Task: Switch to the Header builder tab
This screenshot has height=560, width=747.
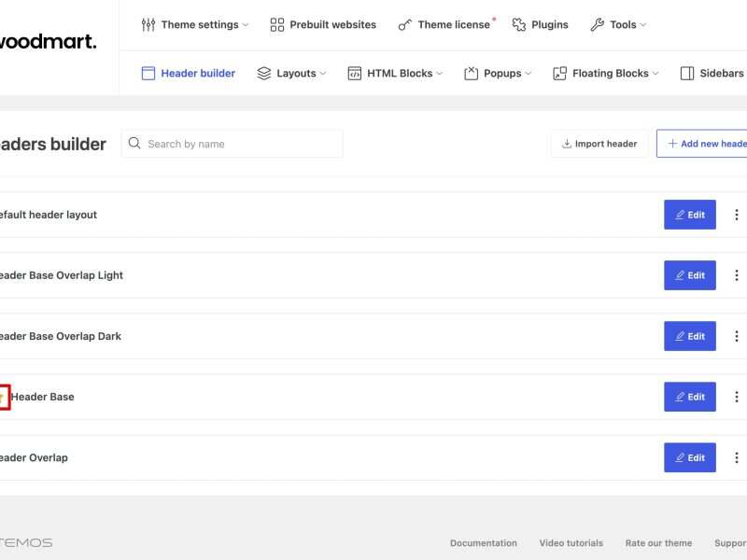Action: coord(189,74)
